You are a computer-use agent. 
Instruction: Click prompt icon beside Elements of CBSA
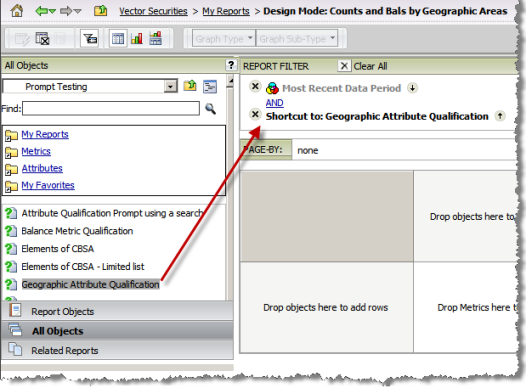pos(10,248)
